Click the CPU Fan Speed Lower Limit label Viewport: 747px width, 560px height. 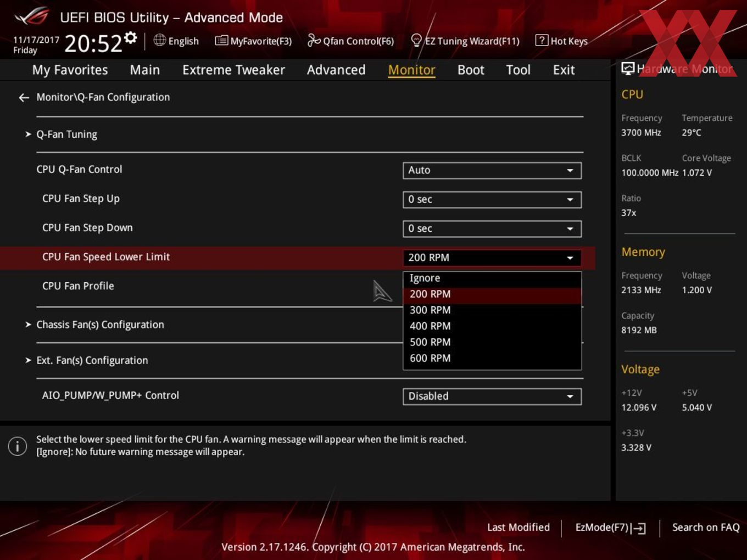(106, 257)
